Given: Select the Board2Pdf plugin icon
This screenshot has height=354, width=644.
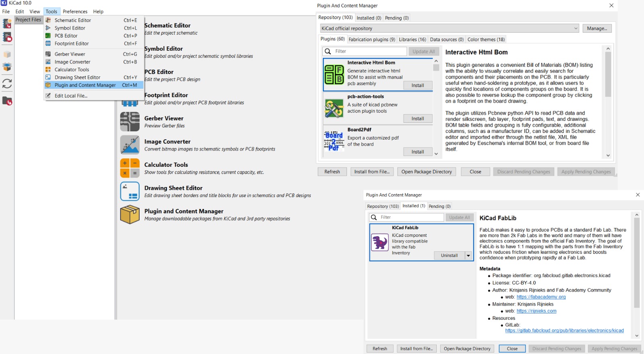Looking at the screenshot, I should 334,141.
